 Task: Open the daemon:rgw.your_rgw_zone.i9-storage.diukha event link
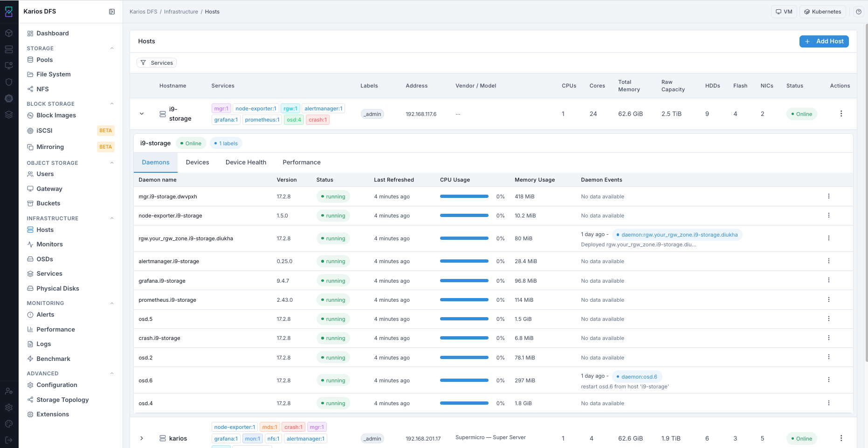[677, 235]
